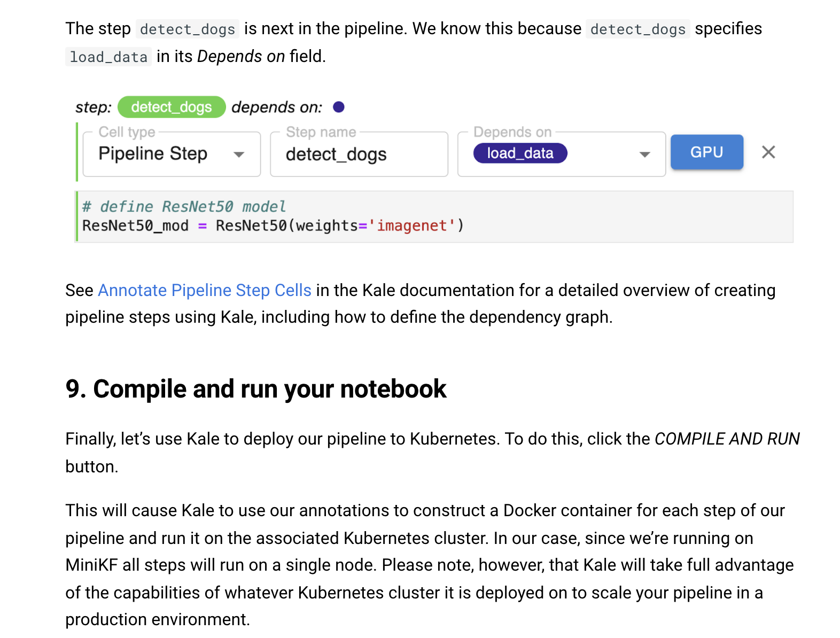Select the load_data chip in Depends on
Viewport: 840px width, 638px height.
click(x=520, y=153)
